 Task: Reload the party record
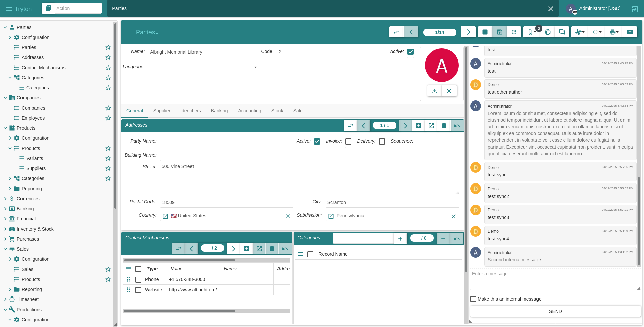click(514, 32)
